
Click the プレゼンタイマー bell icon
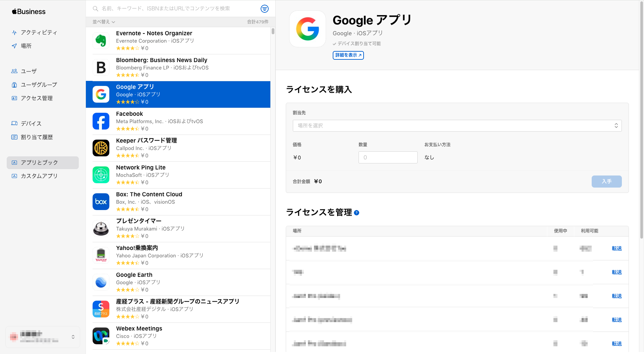tap(101, 229)
